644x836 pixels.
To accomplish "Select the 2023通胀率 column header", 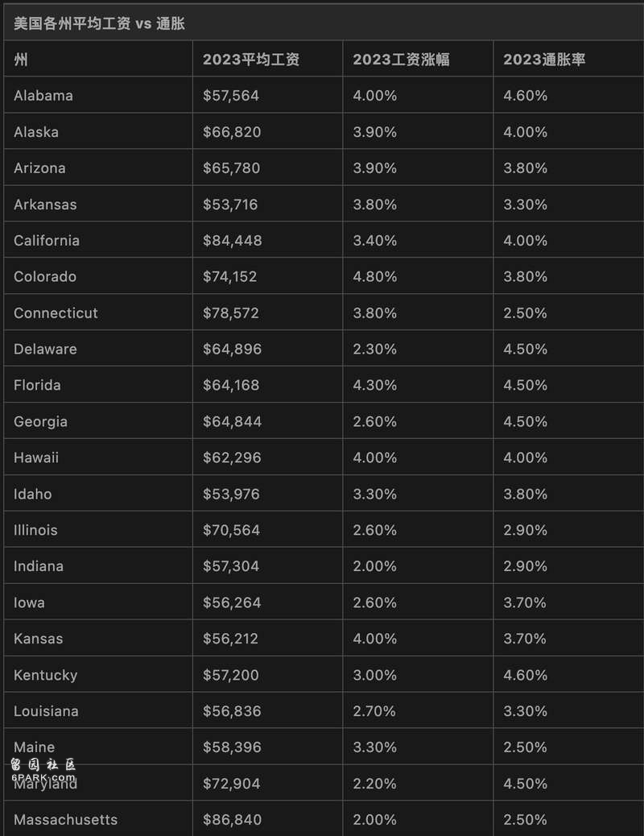I will point(544,60).
